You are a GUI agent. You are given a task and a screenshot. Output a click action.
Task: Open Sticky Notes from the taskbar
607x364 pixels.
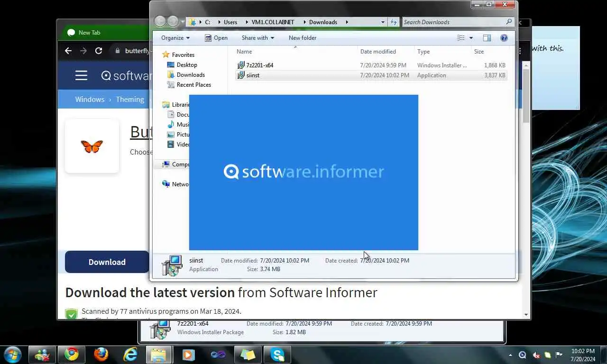[x=248, y=355]
